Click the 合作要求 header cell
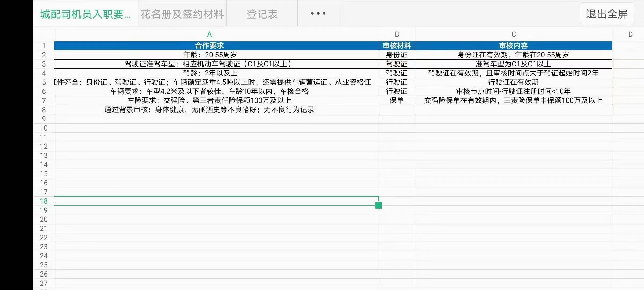The width and height of the screenshot is (644, 290). 209,46
